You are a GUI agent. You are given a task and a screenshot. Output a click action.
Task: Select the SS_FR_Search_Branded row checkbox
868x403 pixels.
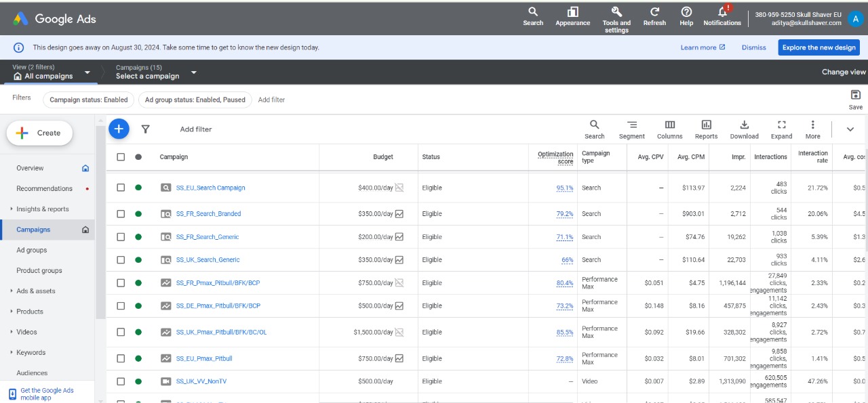click(x=121, y=214)
